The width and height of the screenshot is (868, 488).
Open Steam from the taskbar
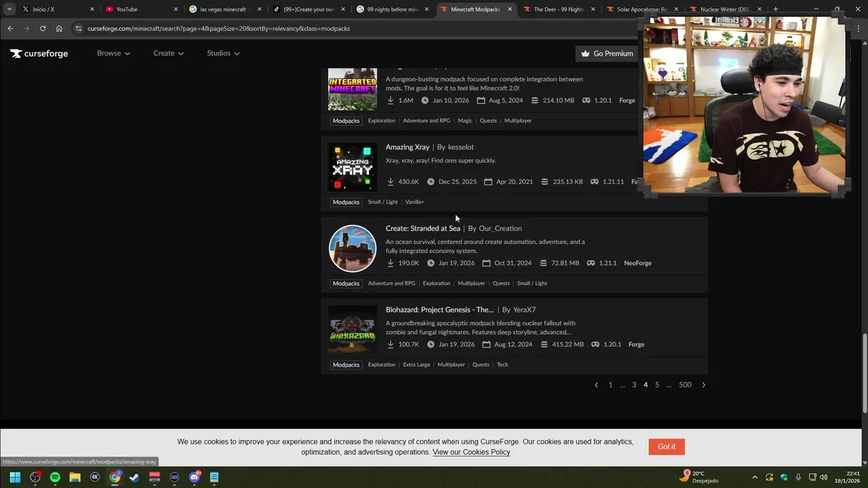[x=134, y=477]
